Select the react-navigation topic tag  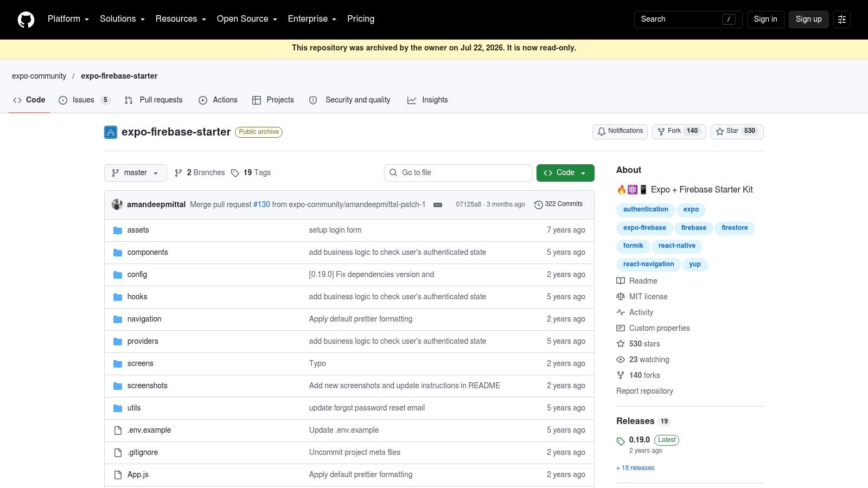[x=648, y=265]
